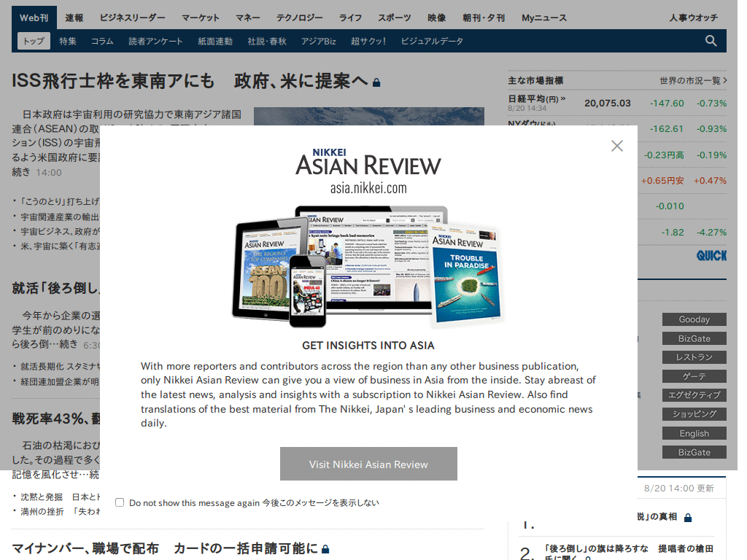Open the ビジネスリーダー menu
The height and width of the screenshot is (560, 747).
tap(133, 17)
